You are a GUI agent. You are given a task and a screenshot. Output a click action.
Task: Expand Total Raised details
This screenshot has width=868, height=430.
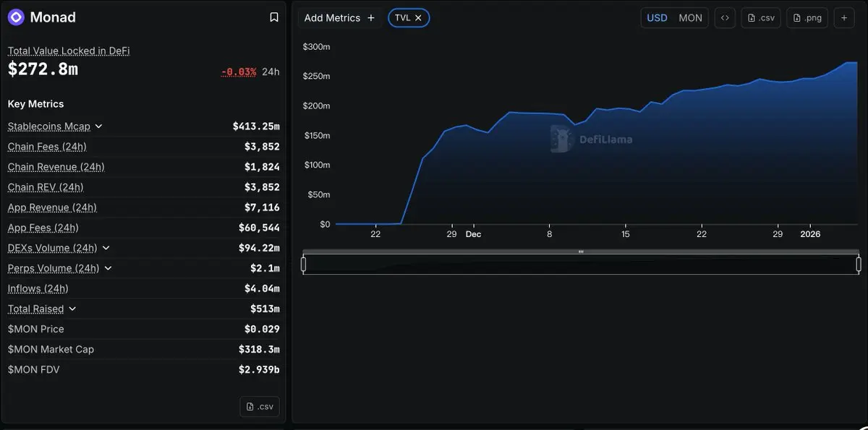(72, 309)
